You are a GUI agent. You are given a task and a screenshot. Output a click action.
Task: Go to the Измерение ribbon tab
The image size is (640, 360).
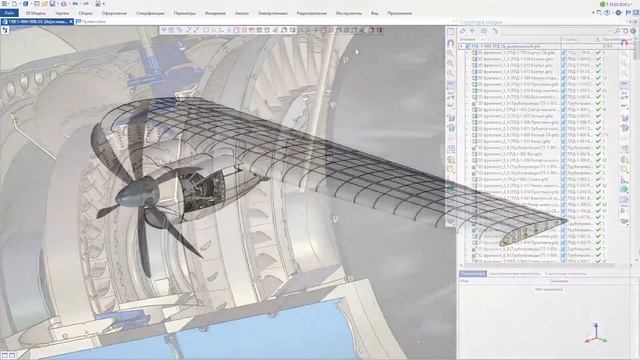215,13
